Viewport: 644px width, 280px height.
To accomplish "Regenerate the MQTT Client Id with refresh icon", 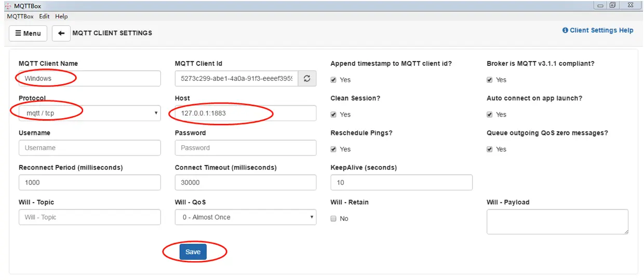I will pyautogui.click(x=307, y=79).
